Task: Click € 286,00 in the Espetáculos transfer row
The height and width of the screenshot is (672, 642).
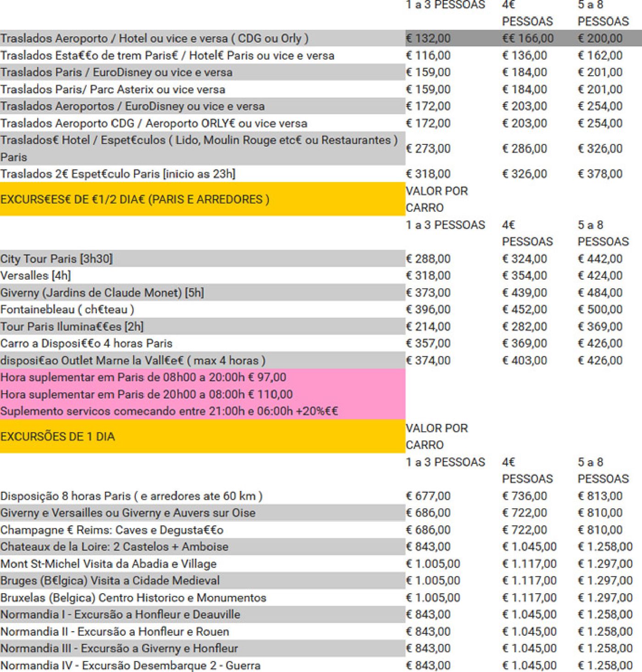Action: pos(525,149)
